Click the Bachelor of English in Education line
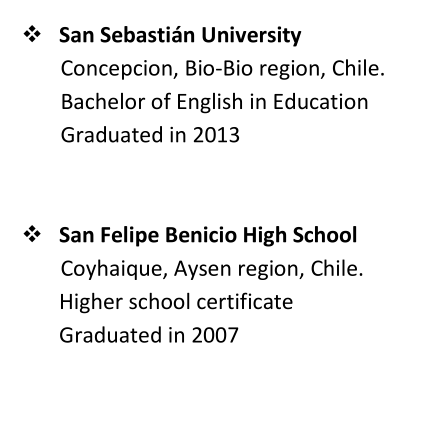The image size is (445, 422). (x=215, y=102)
